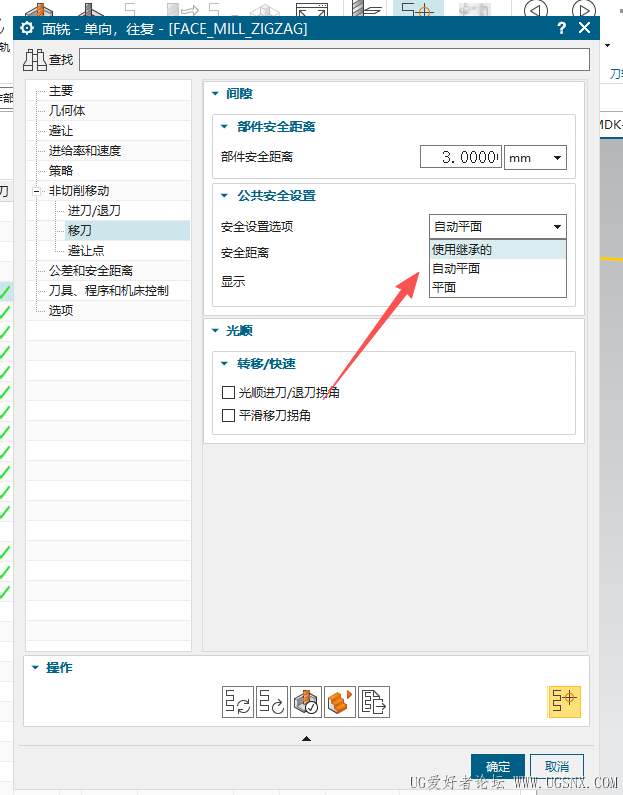Enable 平滑移刀拐角 checkbox
Viewport: 623px width, 795px height.
229,416
